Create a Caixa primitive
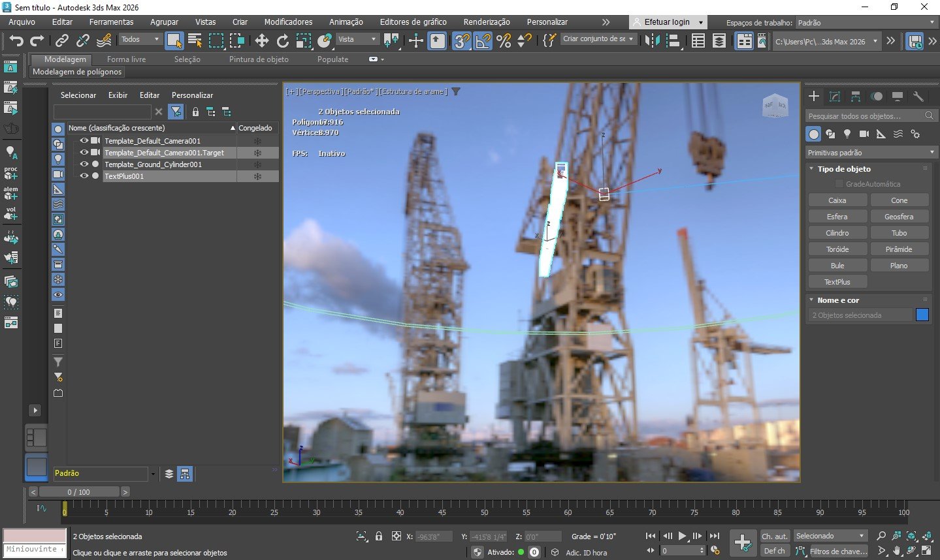Image resolution: width=940 pixels, height=560 pixels. point(837,200)
